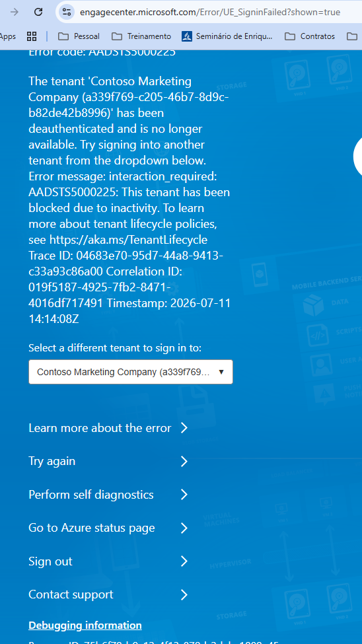Click the chevron beside Go to Azure status page
The width and height of the screenshot is (362, 644).
[184, 528]
